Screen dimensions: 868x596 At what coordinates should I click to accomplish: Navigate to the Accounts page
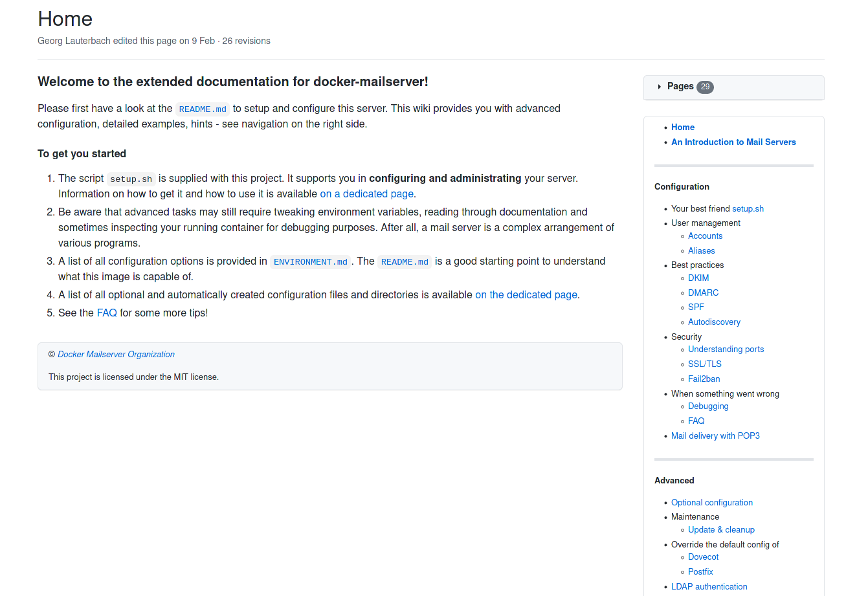click(x=705, y=236)
